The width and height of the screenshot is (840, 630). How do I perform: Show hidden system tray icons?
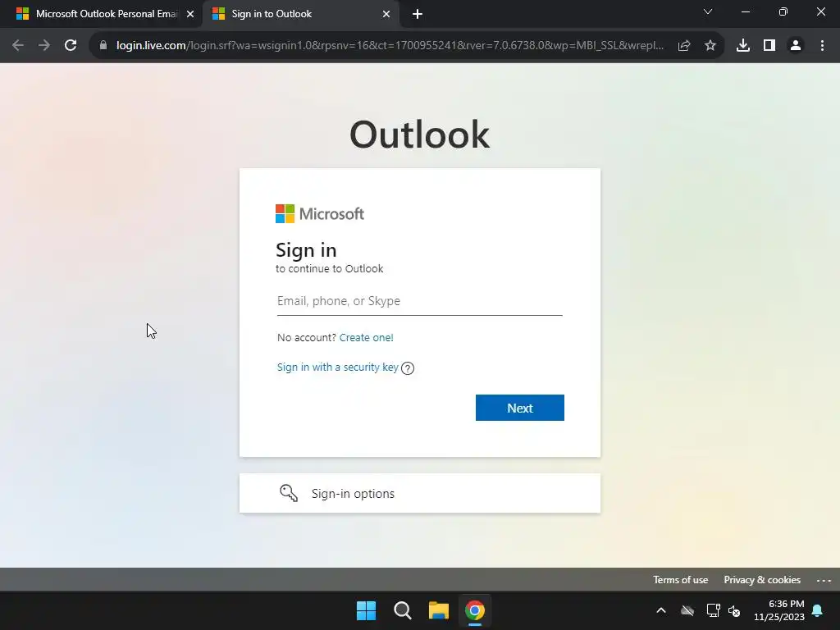click(661, 610)
